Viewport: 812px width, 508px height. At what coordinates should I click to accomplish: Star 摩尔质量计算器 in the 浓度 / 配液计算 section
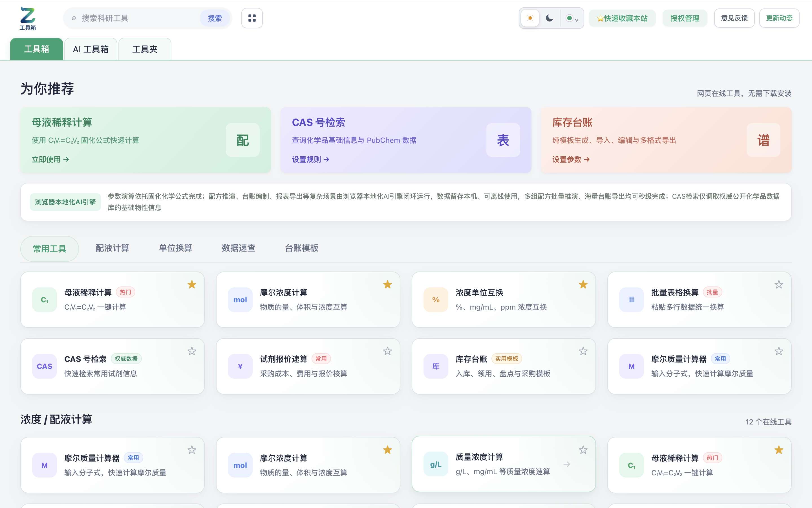[x=192, y=450]
